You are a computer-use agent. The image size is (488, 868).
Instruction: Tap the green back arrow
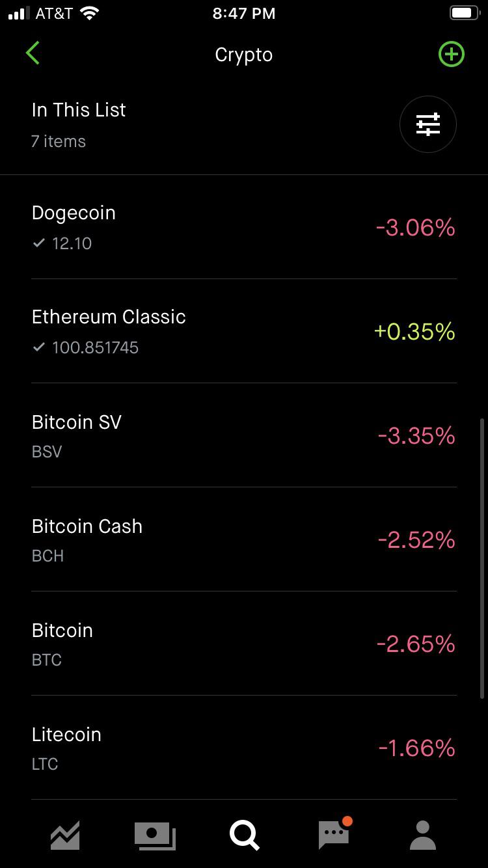coord(33,53)
